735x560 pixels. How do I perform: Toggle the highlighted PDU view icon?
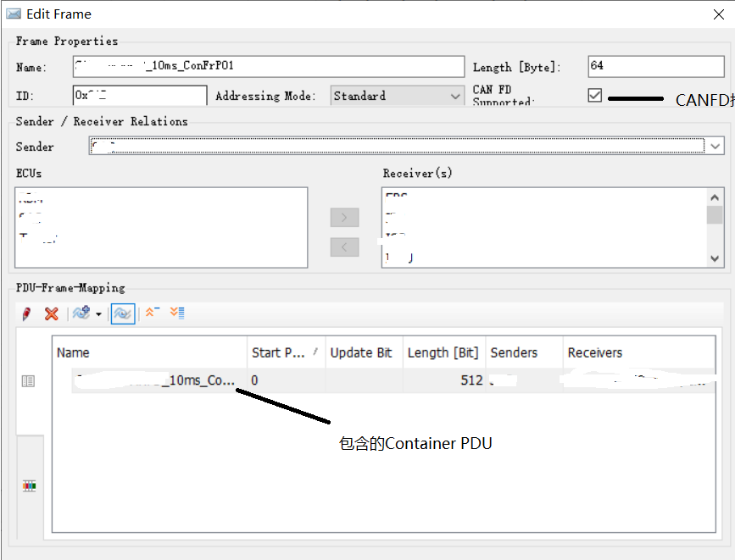coord(123,313)
